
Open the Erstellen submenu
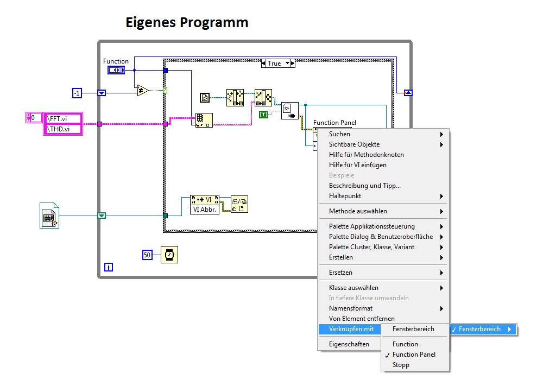click(383, 257)
